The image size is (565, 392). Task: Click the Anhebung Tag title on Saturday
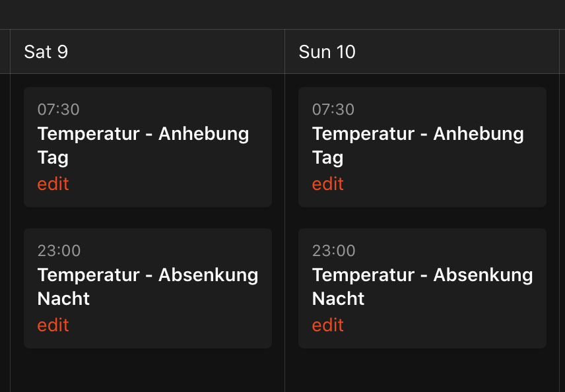[x=143, y=145]
